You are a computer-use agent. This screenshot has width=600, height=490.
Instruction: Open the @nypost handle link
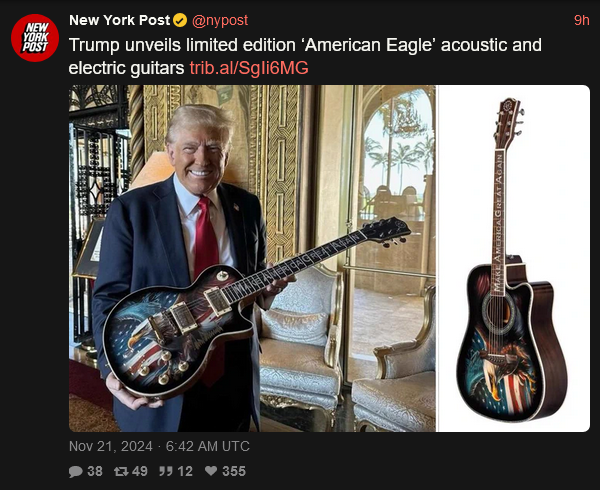220,20
